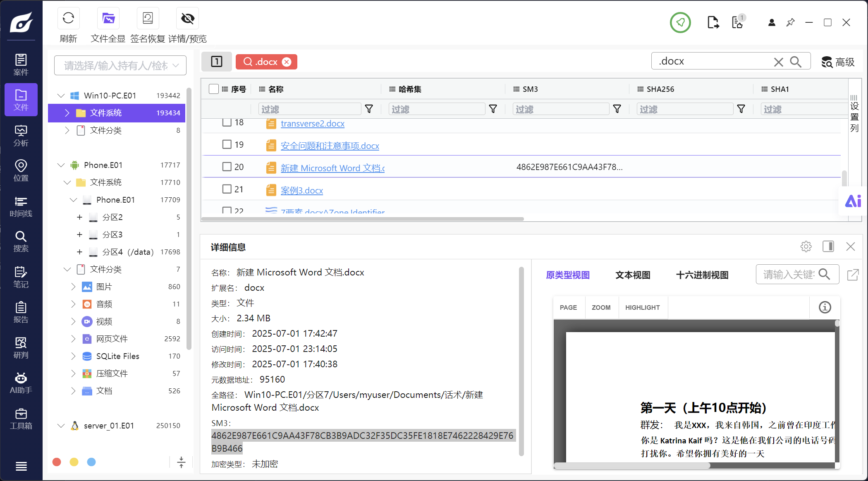Expand the SQLite Files category
Viewport: 868px width, 481px height.
point(73,356)
